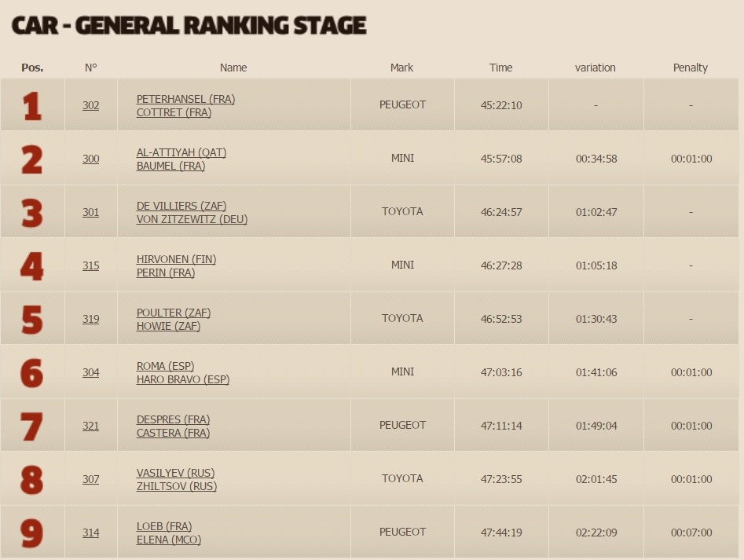This screenshot has height=560, width=744.
Task: Open HARO BRAVO (ESP) link
Action: (183, 379)
